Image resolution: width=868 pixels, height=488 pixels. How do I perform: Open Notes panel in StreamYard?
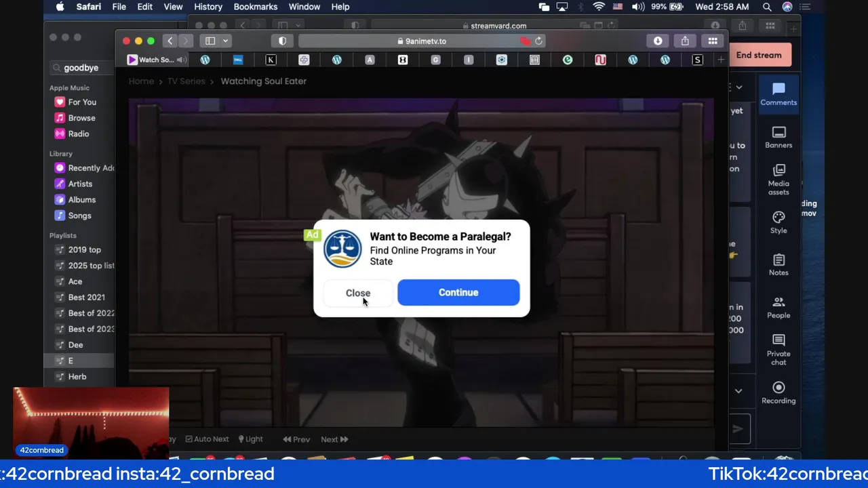tap(778, 265)
